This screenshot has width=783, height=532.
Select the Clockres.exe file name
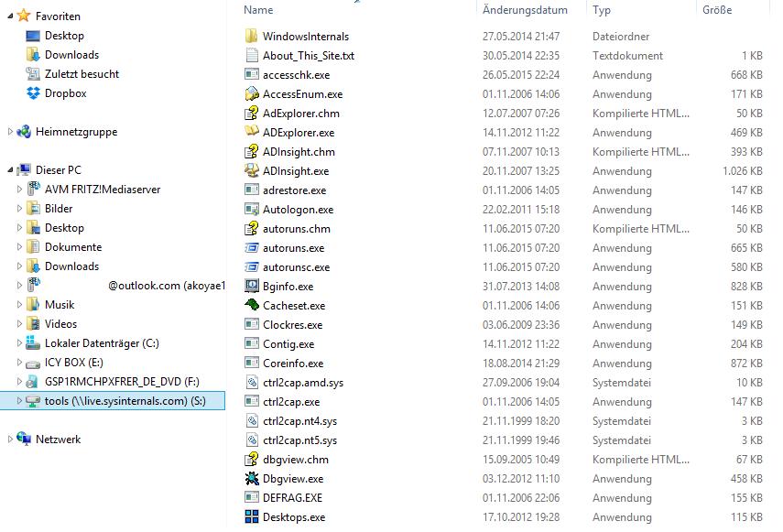point(292,325)
